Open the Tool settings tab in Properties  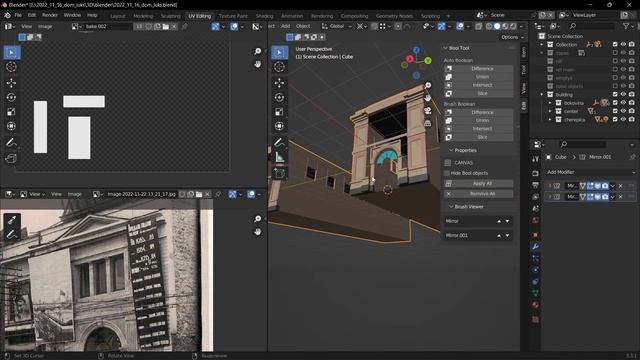(536, 159)
